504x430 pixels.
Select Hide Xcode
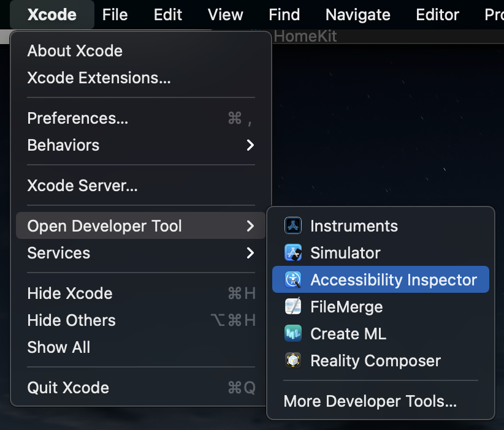[x=70, y=293]
